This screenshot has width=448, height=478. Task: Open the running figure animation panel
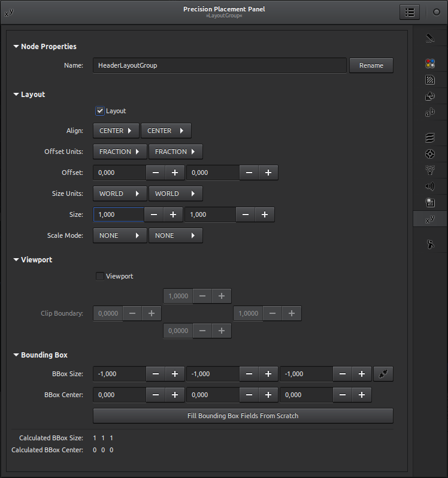click(430, 244)
